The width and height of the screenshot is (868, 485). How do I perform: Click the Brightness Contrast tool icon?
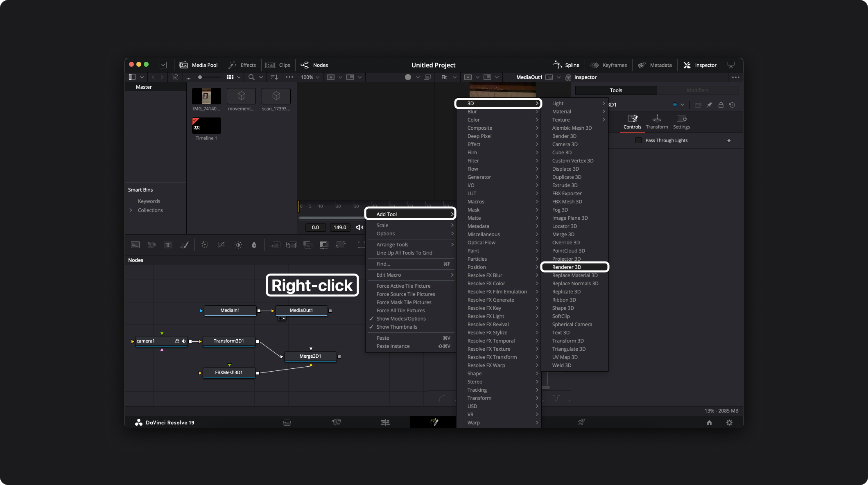click(x=238, y=245)
